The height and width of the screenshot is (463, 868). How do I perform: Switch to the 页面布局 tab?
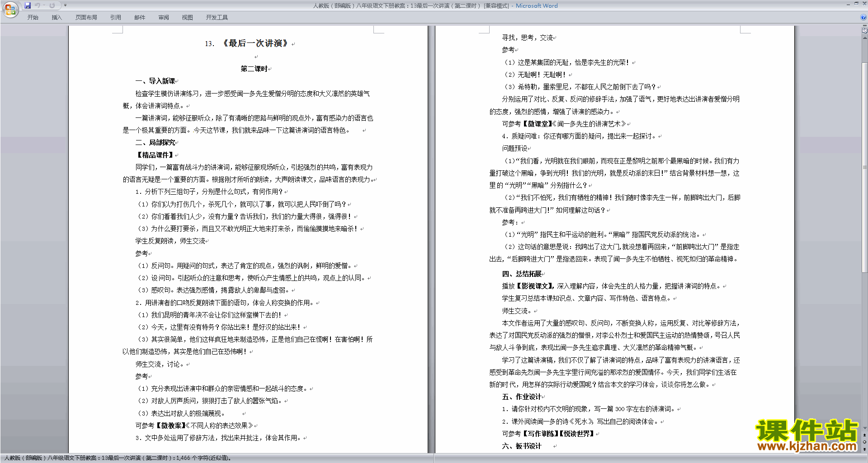[x=86, y=18]
